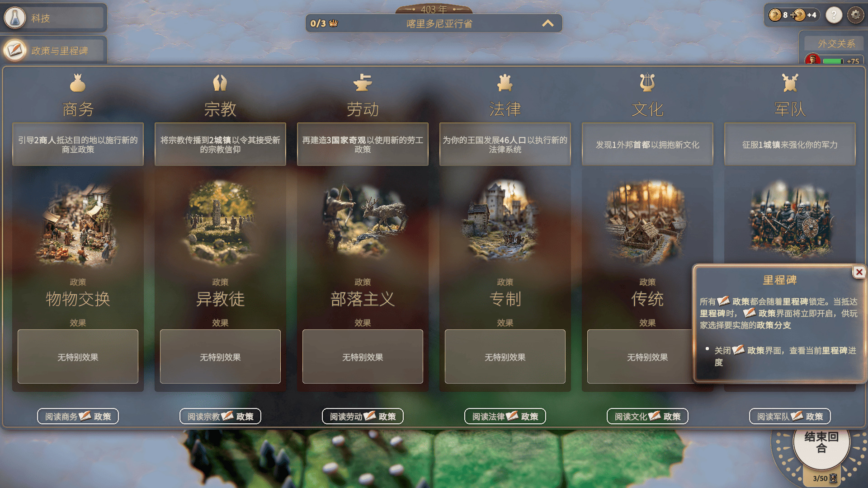Click the diplomacy relation green bar

(x=833, y=61)
